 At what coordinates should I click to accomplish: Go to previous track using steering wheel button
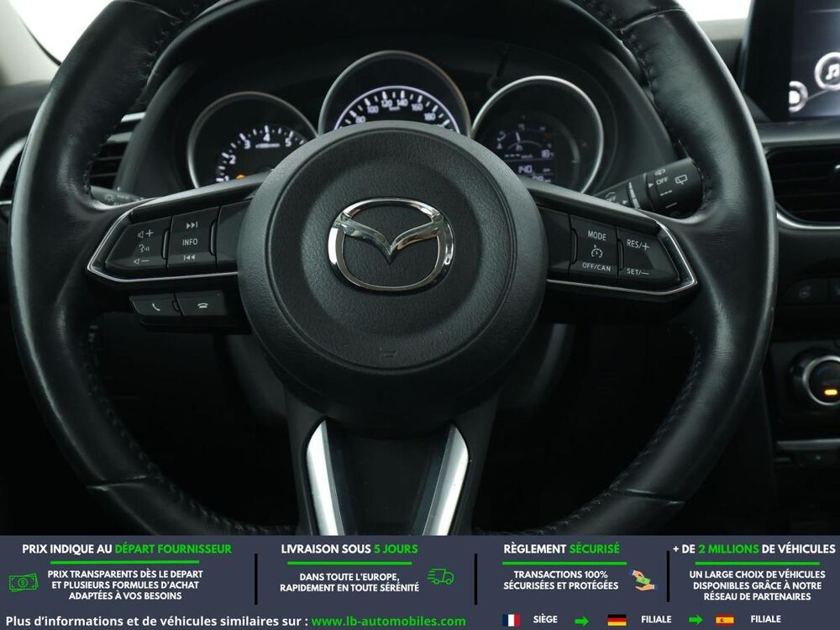point(190,258)
